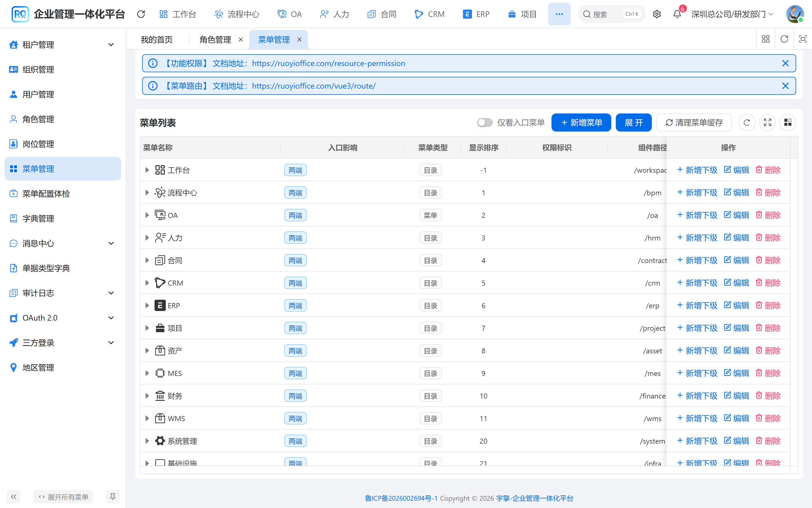Close the 角色管理 tab
This screenshot has height=508, width=812.
click(x=240, y=40)
